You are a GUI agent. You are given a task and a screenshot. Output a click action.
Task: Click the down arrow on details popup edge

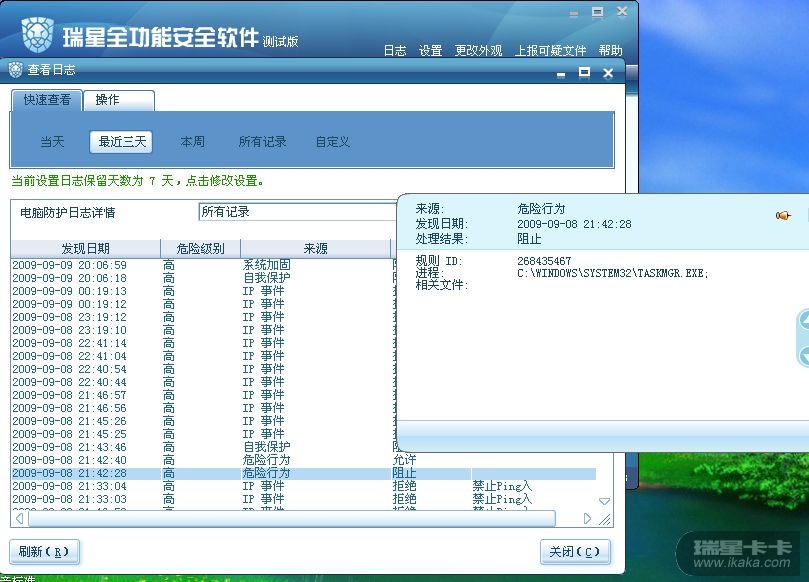pos(804,355)
